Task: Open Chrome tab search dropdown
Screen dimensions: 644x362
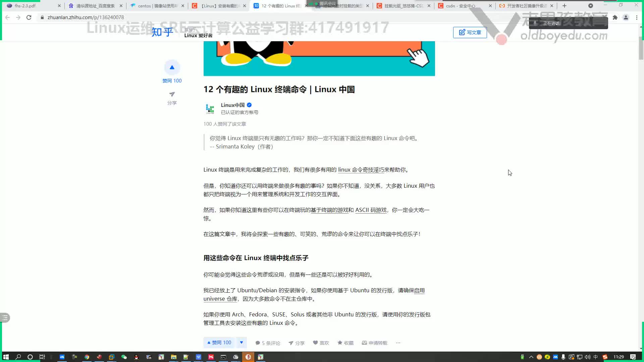Action: (591, 6)
